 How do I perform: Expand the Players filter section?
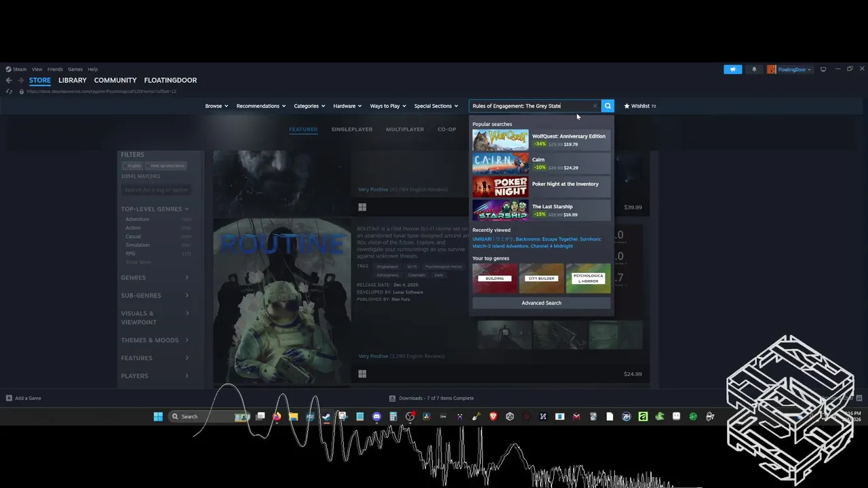coord(155,375)
